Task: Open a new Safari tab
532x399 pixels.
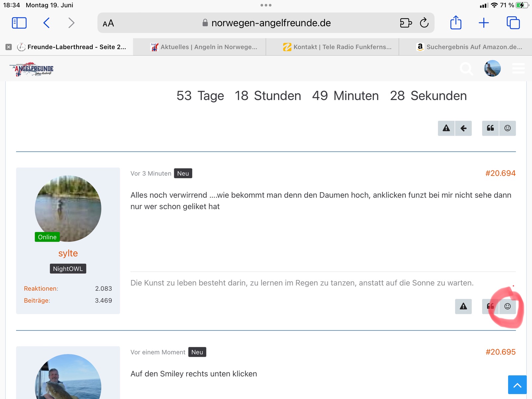Action: point(483,23)
